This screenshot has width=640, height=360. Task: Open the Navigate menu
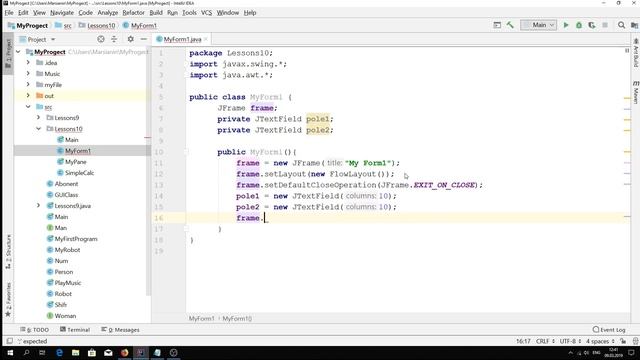[62, 13]
